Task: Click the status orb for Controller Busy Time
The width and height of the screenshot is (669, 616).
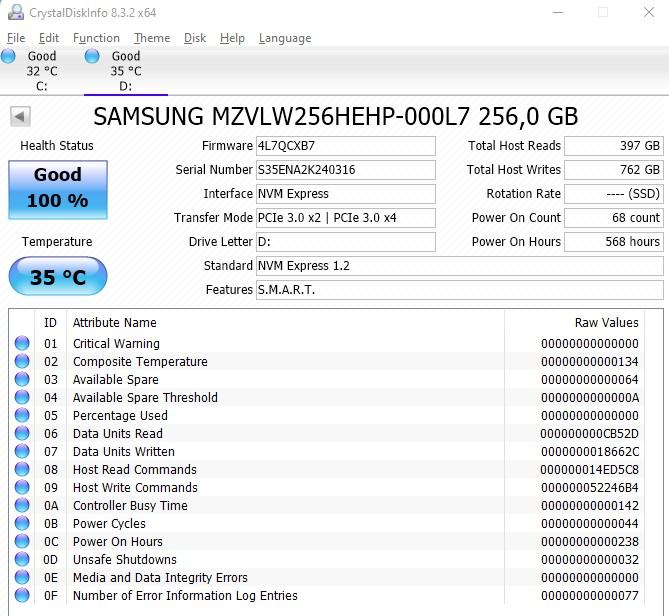Action: pos(22,505)
